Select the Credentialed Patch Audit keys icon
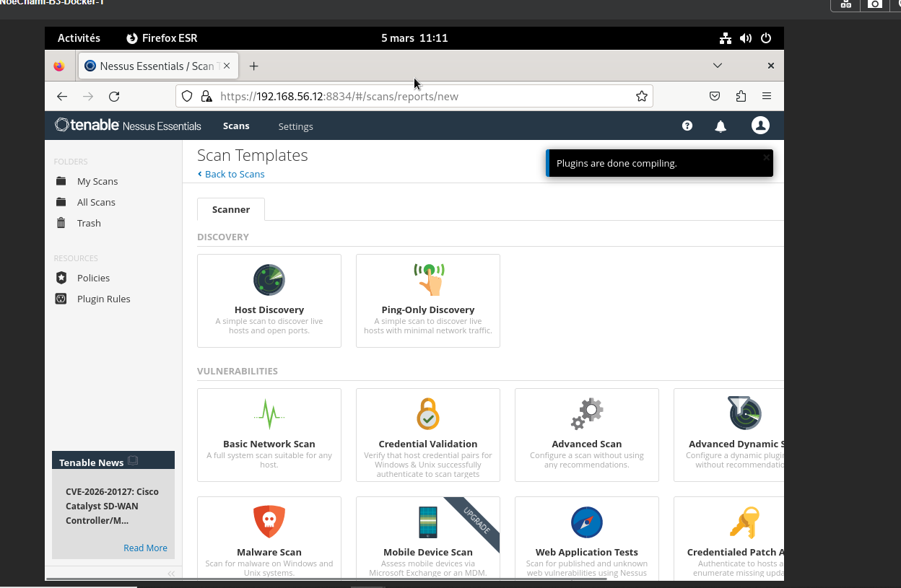Viewport: 901px width, 588px height. click(x=744, y=522)
